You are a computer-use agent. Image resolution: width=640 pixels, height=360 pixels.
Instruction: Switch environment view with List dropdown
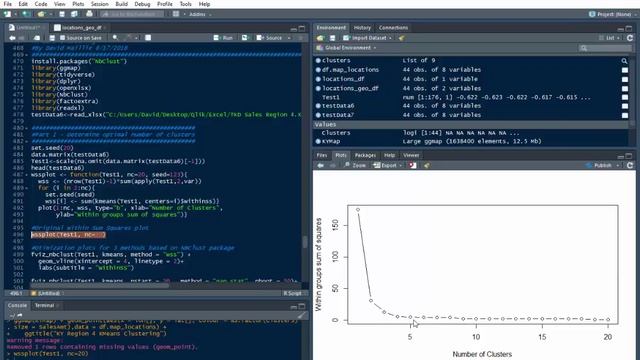pyautogui.click(x=609, y=38)
